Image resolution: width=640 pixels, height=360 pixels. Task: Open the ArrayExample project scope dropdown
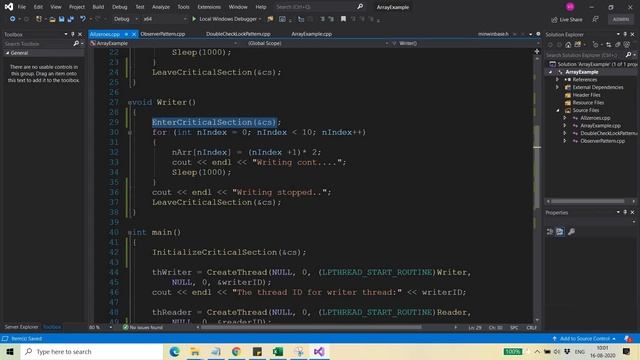[x=163, y=43]
